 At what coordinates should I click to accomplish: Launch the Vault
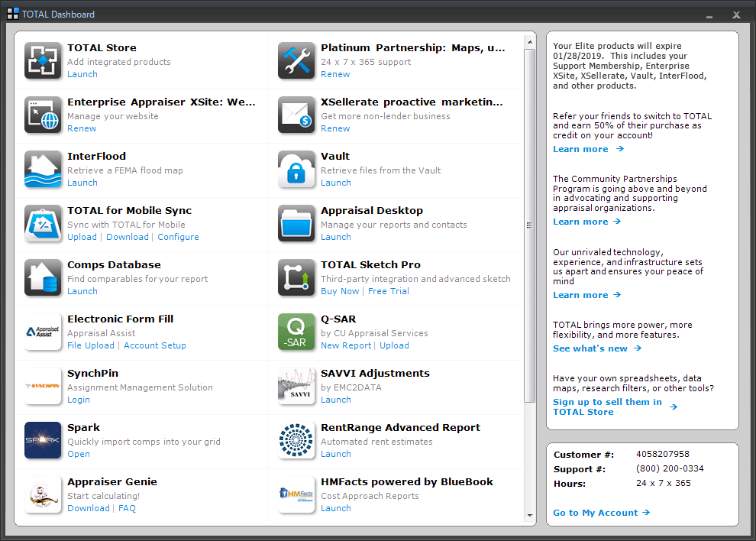(336, 183)
